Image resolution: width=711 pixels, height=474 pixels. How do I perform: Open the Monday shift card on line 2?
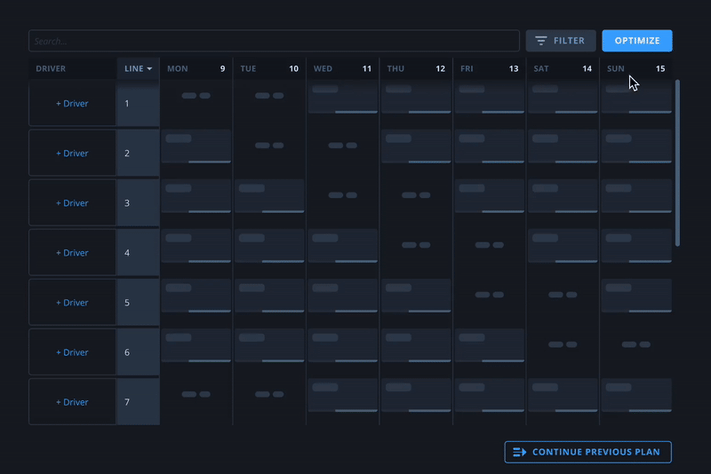[196, 146]
